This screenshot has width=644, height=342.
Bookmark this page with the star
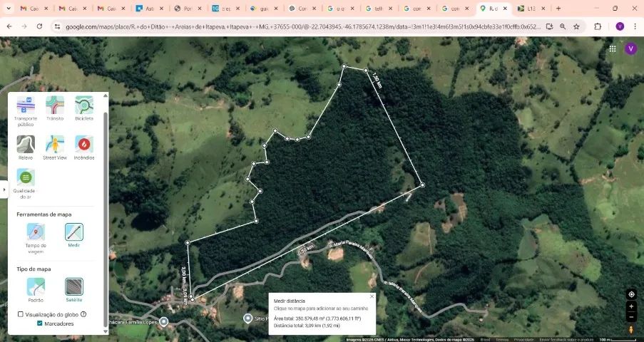point(576,26)
